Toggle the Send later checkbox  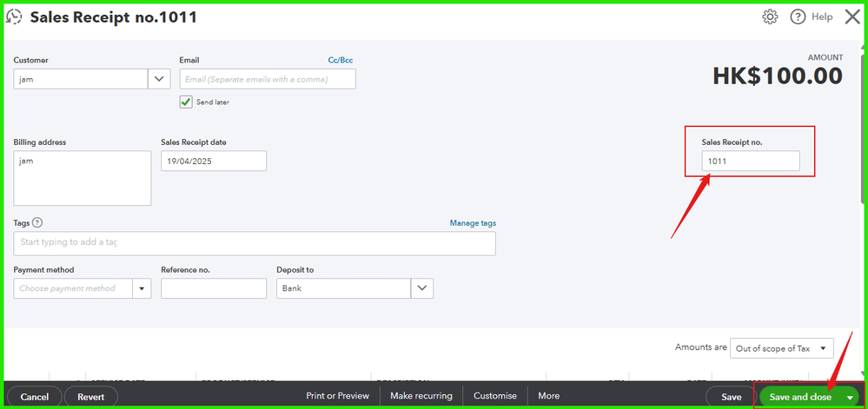coord(186,102)
